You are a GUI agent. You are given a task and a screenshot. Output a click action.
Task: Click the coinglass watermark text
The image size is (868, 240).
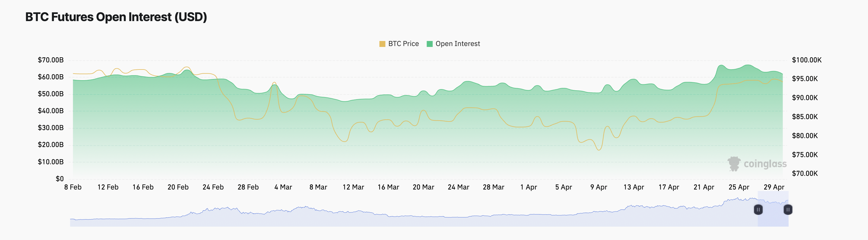tap(765, 164)
